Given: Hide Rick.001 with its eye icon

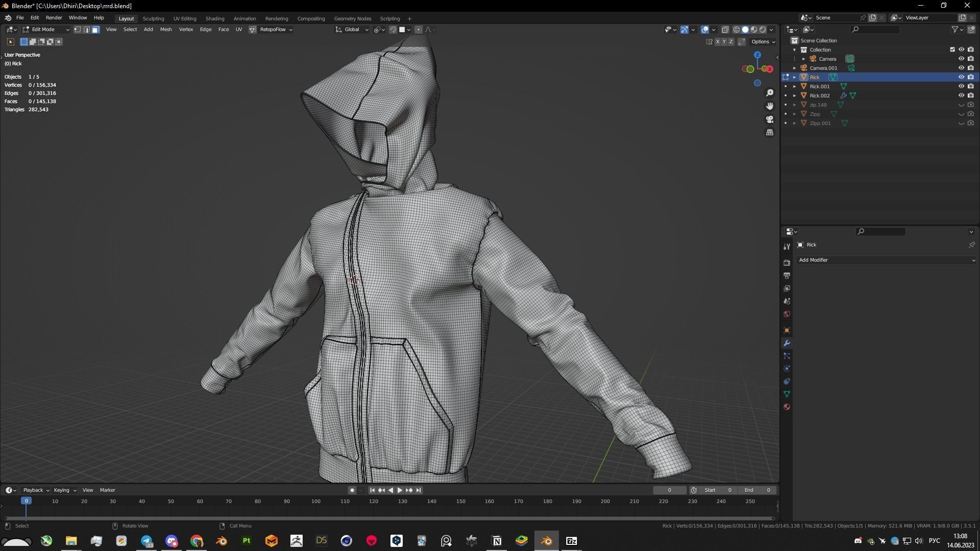Looking at the screenshot, I should pos(961,86).
